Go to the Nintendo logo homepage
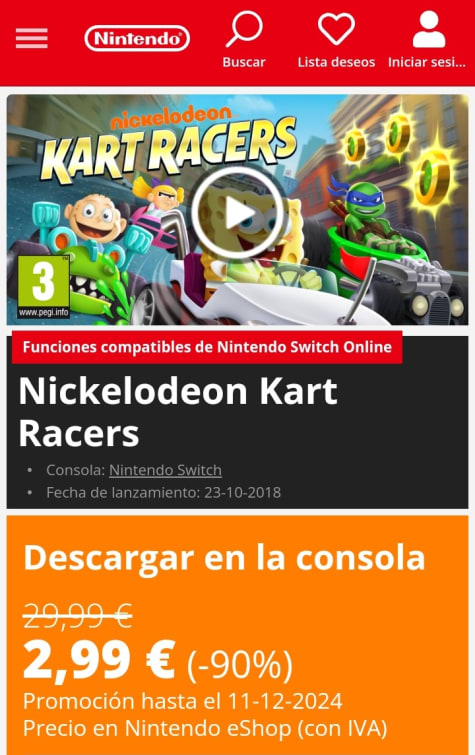The image size is (475, 755). [137, 39]
